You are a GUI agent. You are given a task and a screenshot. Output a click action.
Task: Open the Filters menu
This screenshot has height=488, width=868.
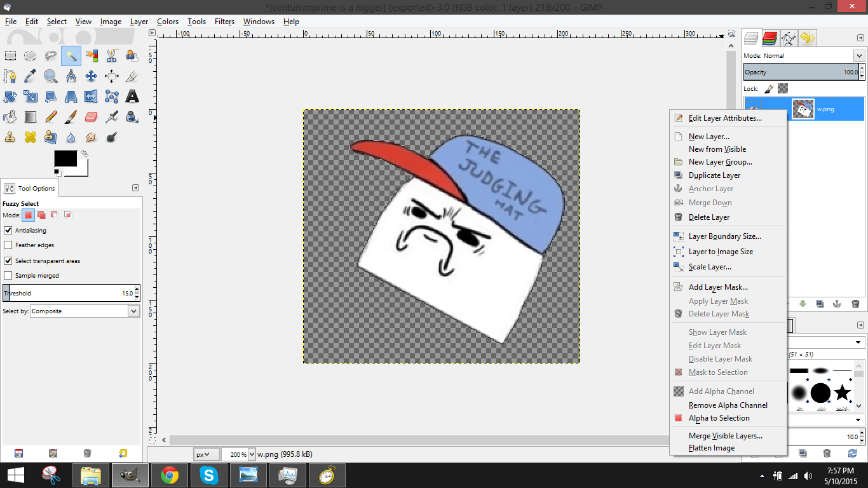(224, 22)
